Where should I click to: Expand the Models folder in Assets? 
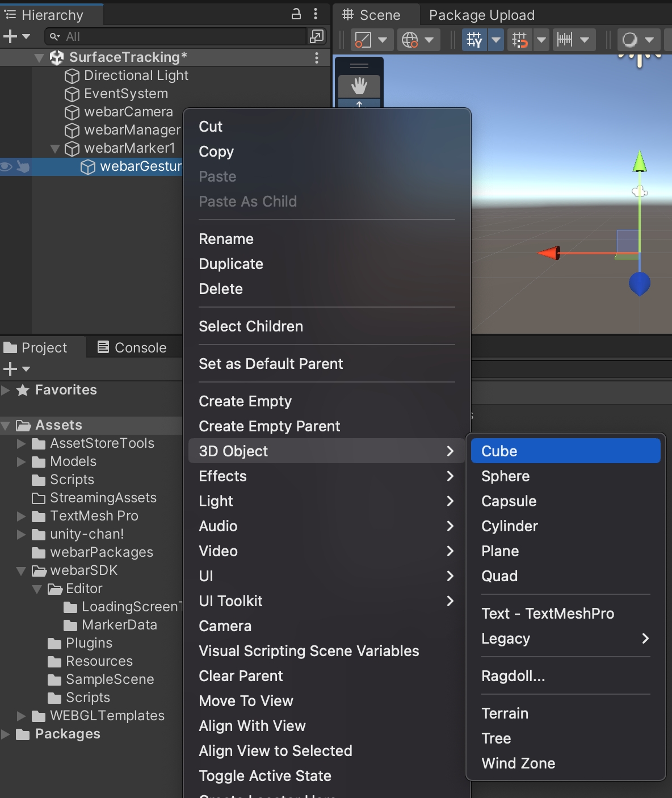click(22, 461)
